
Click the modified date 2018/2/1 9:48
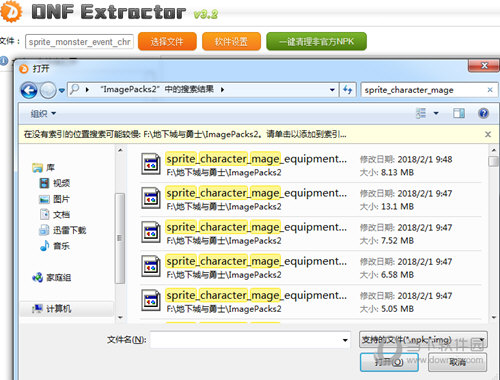pos(425,159)
